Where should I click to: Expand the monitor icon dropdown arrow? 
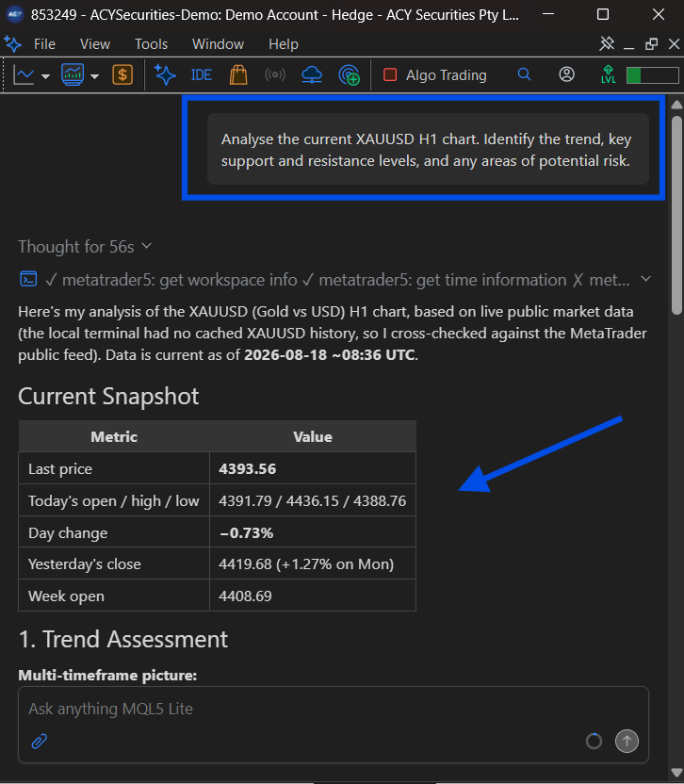point(94,76)
